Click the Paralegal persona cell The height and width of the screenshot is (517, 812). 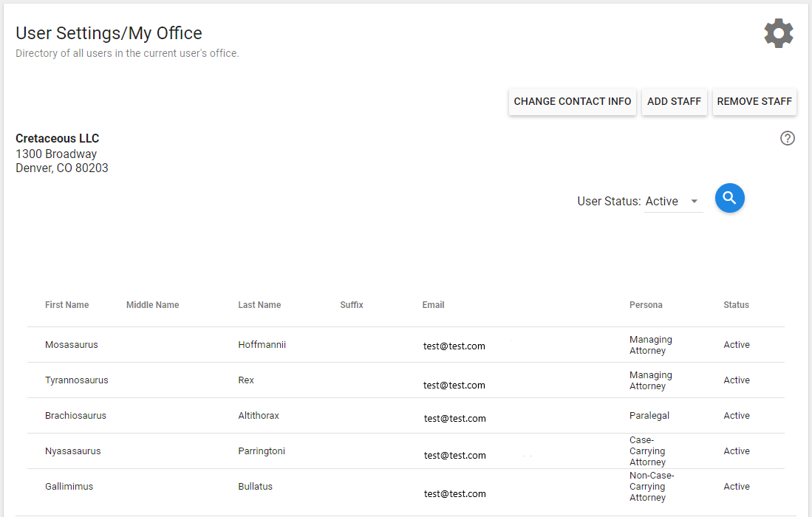pyautogui.click(x=649, y=416)
